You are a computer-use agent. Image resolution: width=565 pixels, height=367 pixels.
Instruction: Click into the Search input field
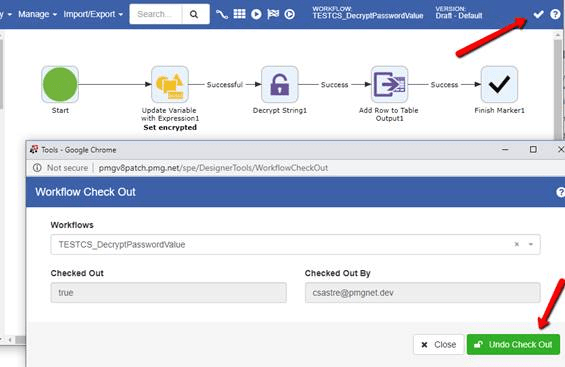point(156,14)
